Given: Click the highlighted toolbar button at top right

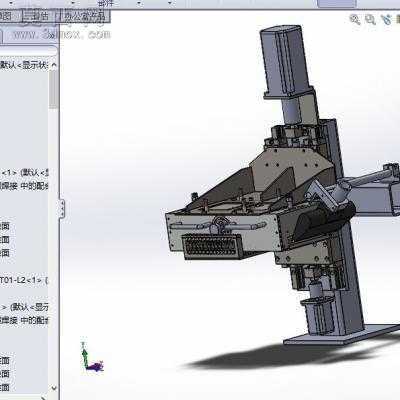Looking at the screenshot, I should pyautogui.click(x=337, y=4).
